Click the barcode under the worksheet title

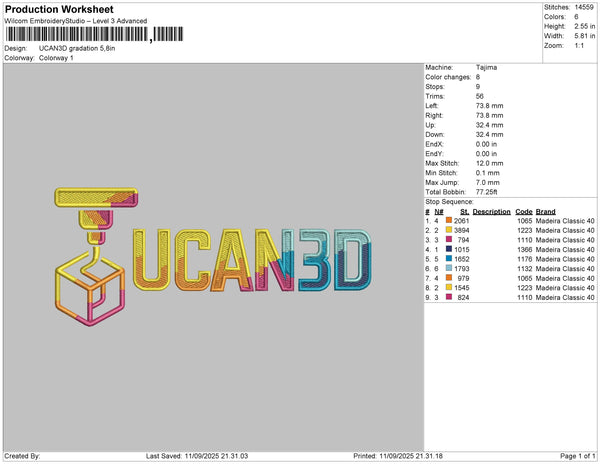point(94,34)
